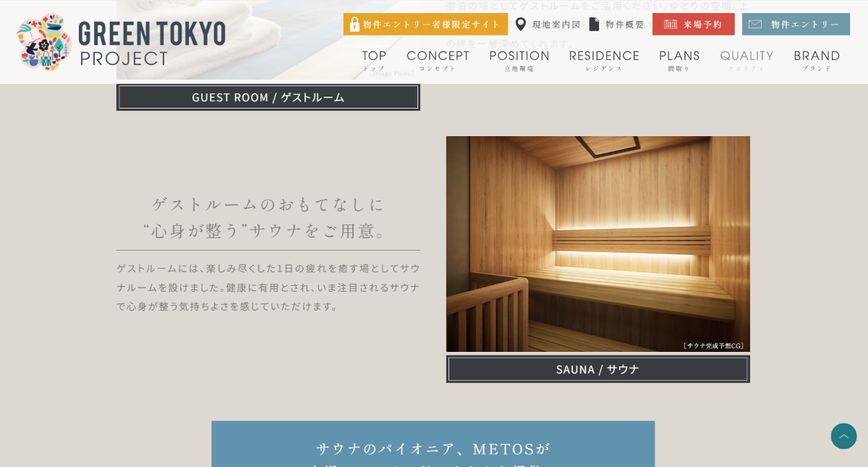Click the map pin icon for 現地案内図
The image size is (868, 467).
[x=520, y=25]
